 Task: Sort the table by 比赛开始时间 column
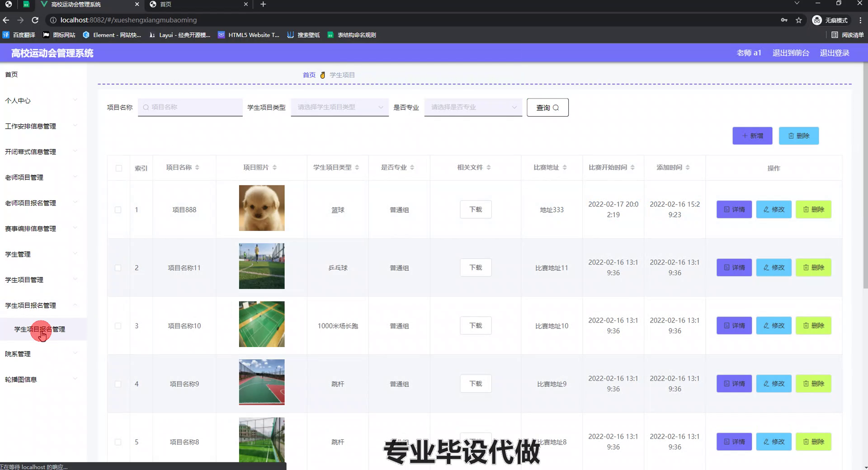tap(632, 168)
